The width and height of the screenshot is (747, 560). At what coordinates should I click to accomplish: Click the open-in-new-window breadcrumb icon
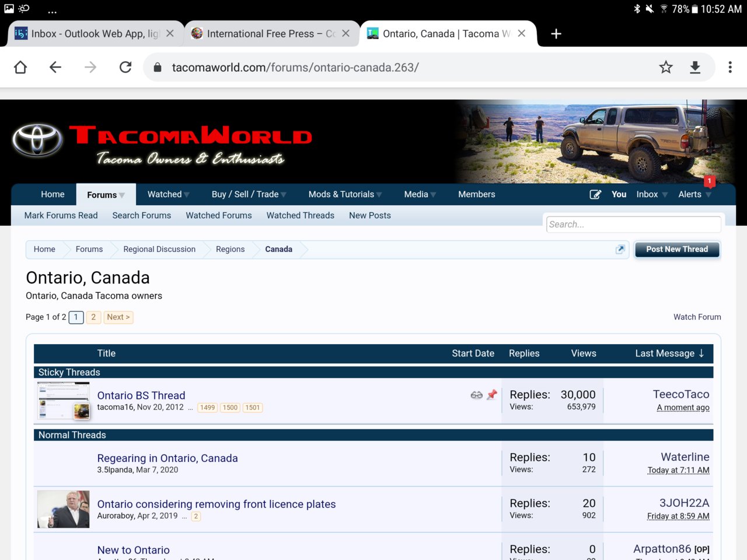pos(620,249)
